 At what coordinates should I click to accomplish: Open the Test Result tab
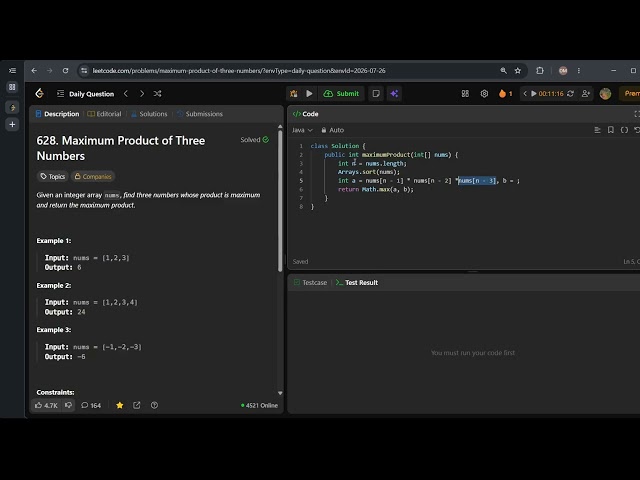click(x=357, y=282)
